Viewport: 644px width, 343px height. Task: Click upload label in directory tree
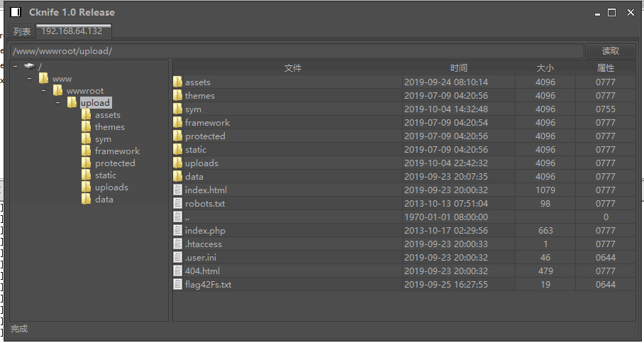tap(95, 103)
